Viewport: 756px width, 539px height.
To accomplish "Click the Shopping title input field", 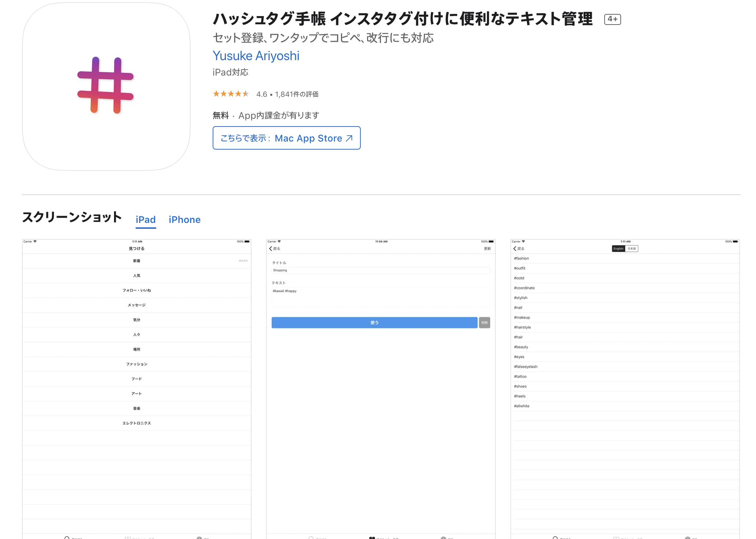I will (x=381, y=270).
